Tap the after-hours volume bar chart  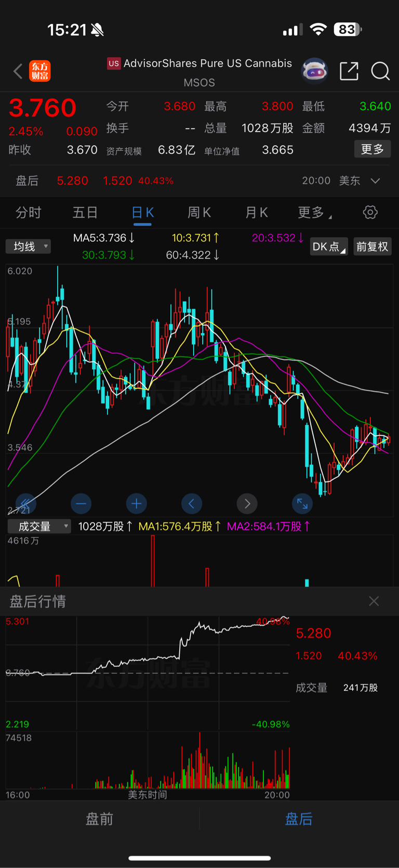pyautogui.click(x=148, y=760)
